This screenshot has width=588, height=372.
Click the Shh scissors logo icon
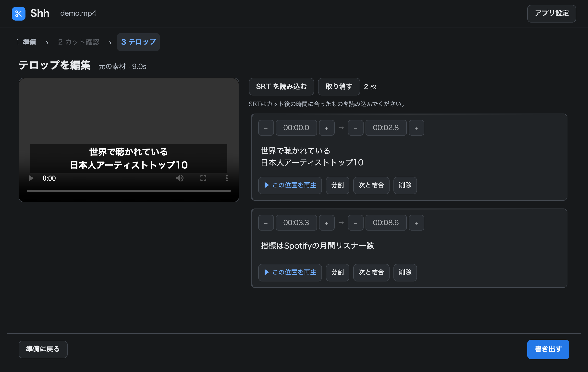pyautogui.click(x=19, y=13)
